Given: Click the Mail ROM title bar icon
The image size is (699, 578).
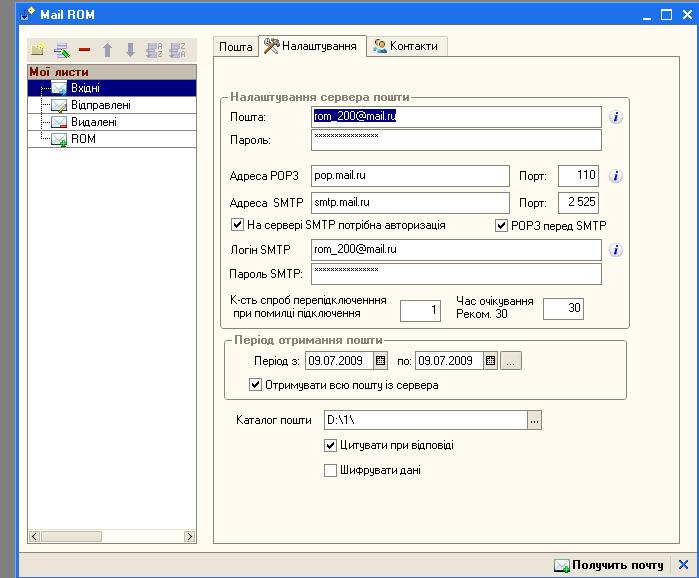Looking at the screenshot, I should click(x=28, y=14).
